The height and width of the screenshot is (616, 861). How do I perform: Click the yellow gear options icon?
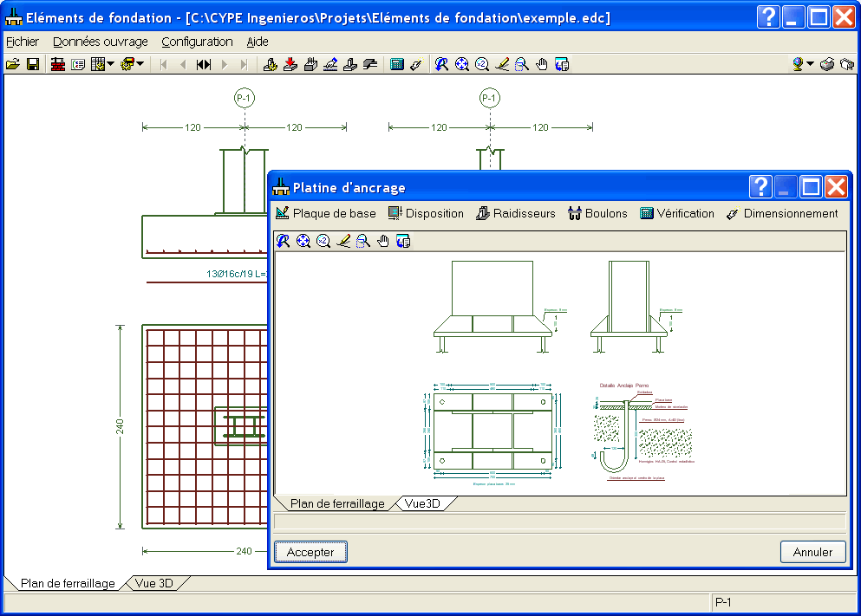[127, 64]
